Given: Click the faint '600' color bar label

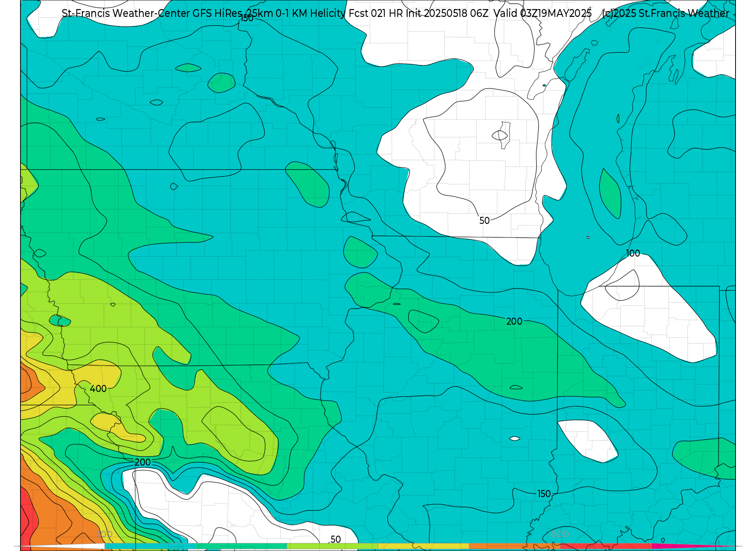Looking at the screenshot, I should pos(560,534).
